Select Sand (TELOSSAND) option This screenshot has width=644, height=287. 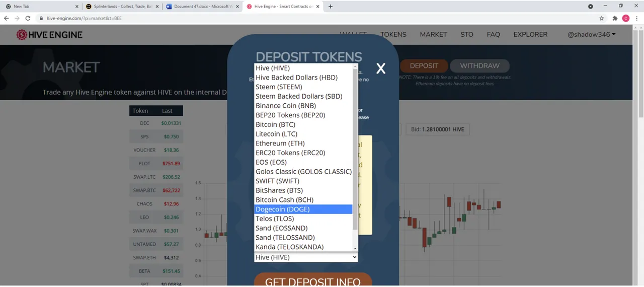coord(303,238)
